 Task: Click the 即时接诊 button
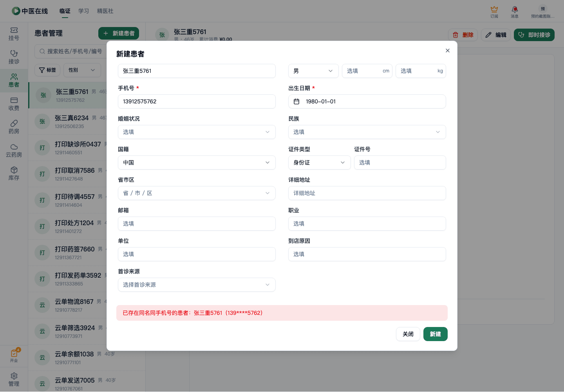tap(534, 35)
